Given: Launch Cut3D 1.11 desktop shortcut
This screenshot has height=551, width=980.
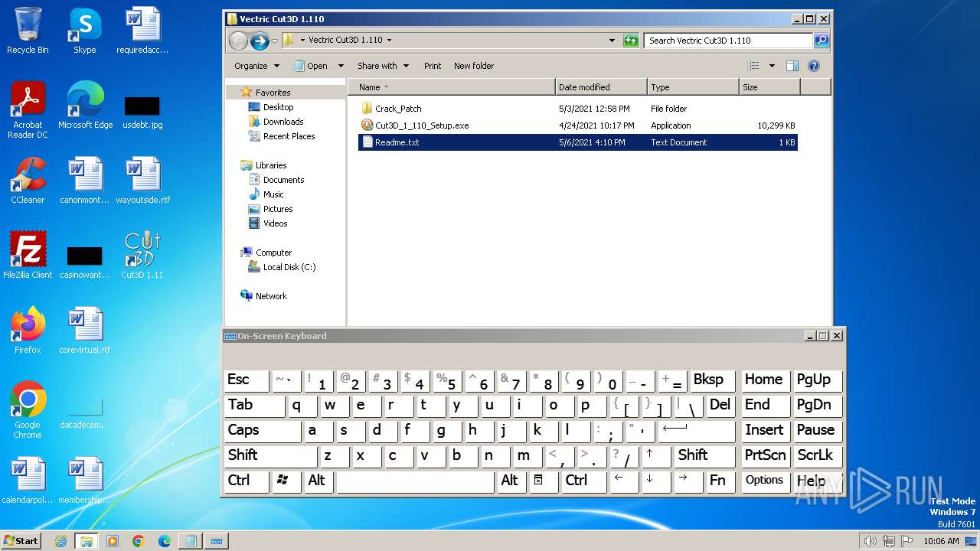Looking at the screenshot, I should click(x=142, y=256).
